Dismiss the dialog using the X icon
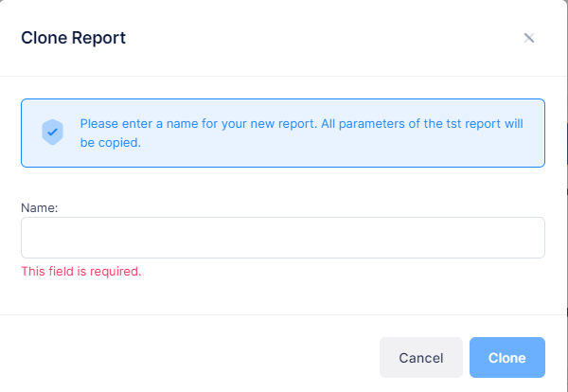 (x=529, y=38)
